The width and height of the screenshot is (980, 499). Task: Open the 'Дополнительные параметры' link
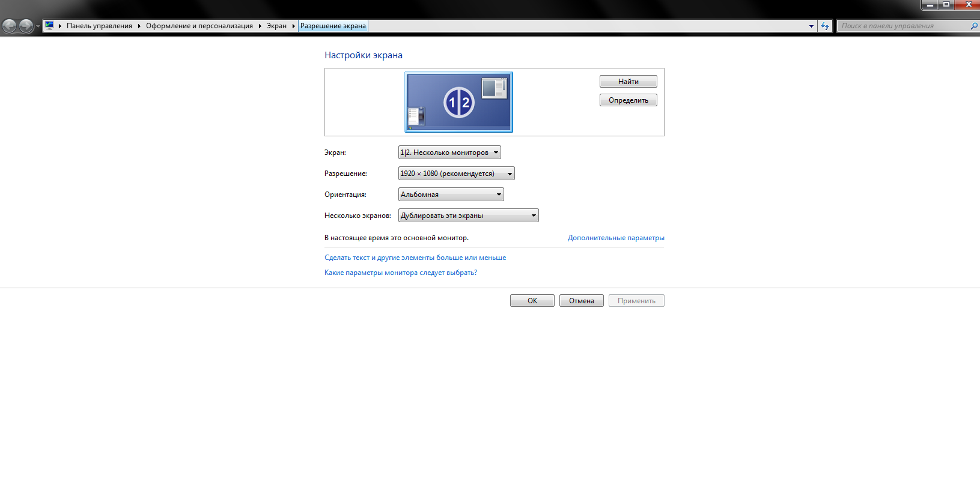tap(615, 238)
